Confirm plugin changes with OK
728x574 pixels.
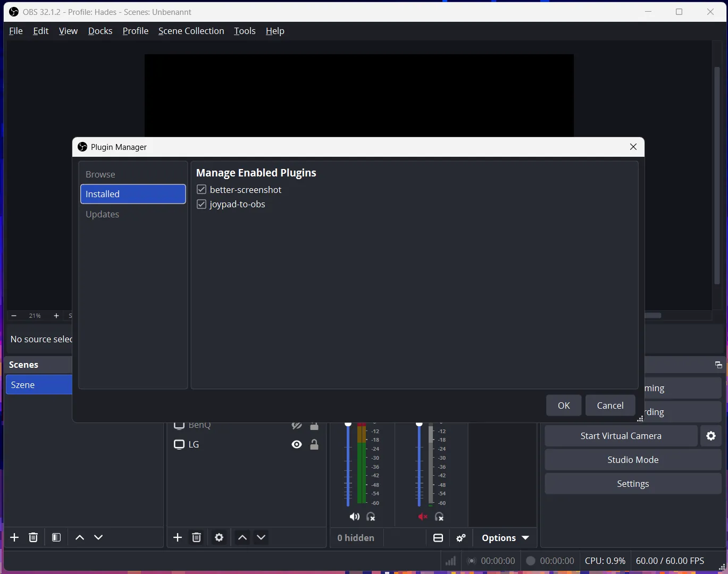point(564,406)
